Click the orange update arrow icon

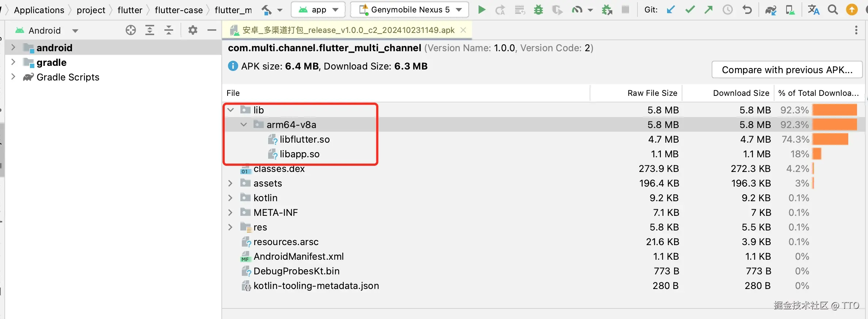852,10
